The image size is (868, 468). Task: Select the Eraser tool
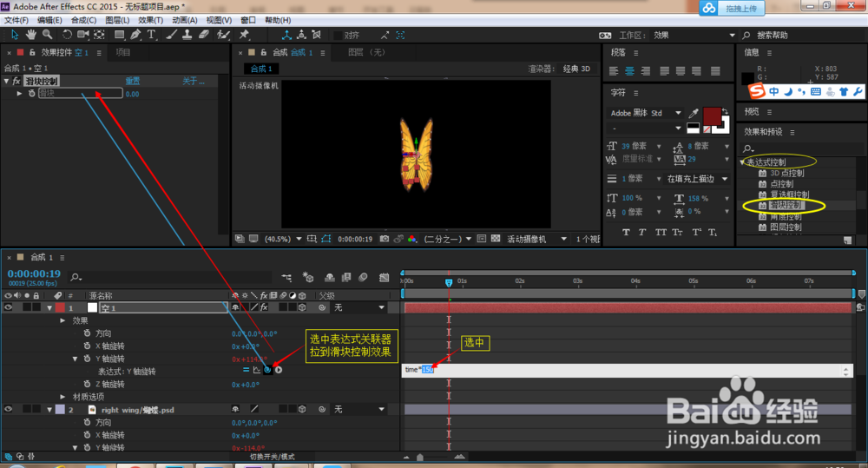point(204,35)
